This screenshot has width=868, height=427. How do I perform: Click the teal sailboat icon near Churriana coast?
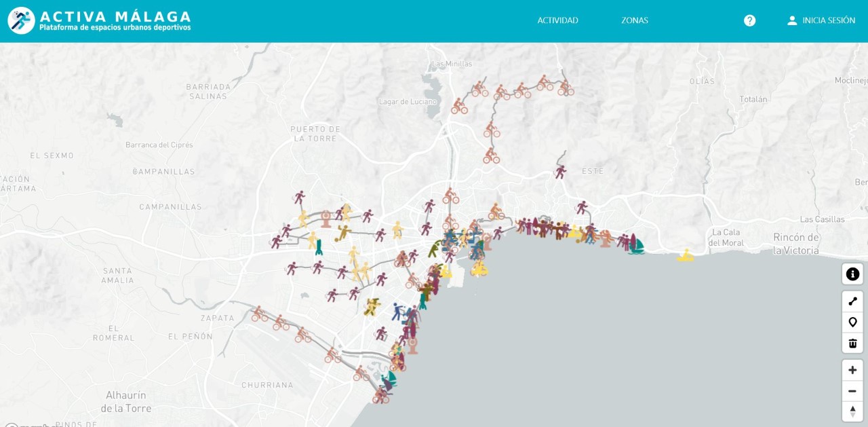click(389, 379)
